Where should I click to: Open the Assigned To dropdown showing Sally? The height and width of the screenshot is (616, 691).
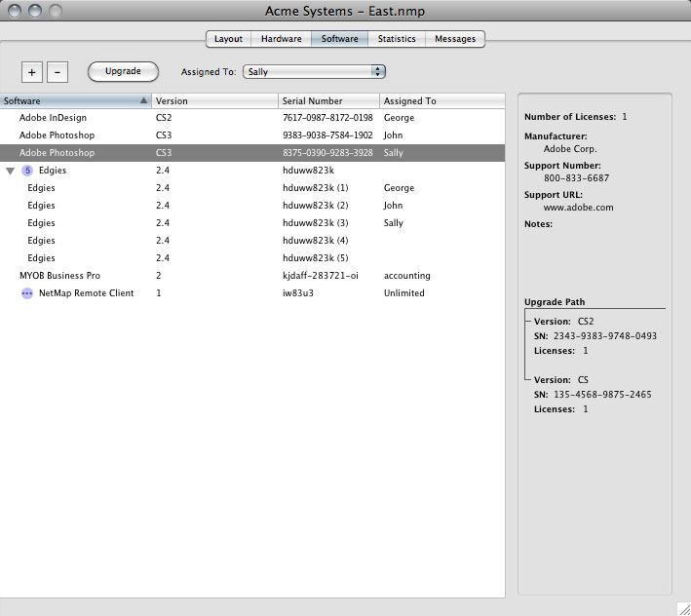[314, 72]
